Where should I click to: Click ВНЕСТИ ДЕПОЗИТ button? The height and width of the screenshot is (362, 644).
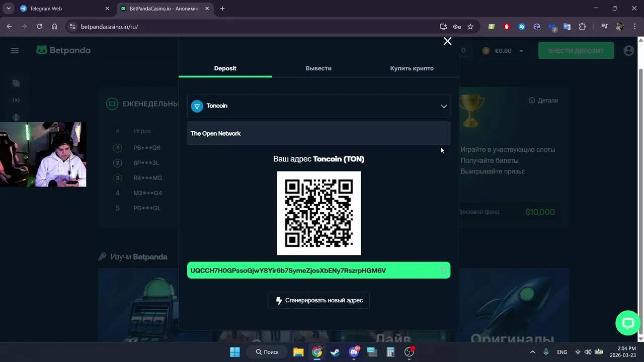[x=576, y=51]
